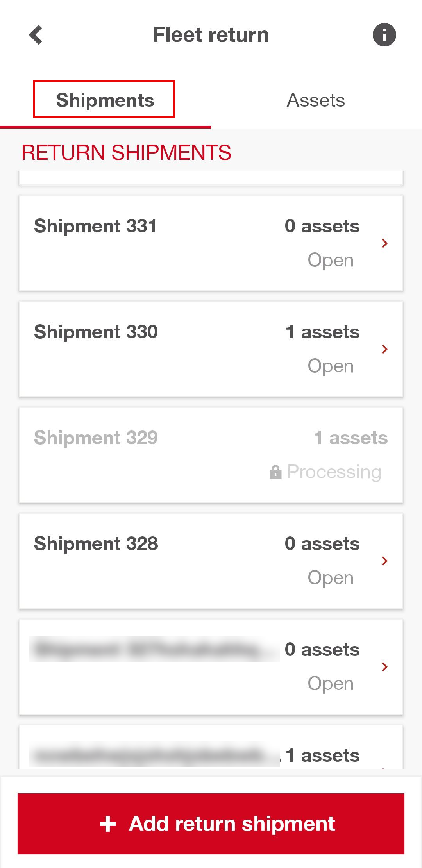Expand Shipment 331 chevron arrow
The width and height of the screenshot is (422, 868).
[384, 243]
